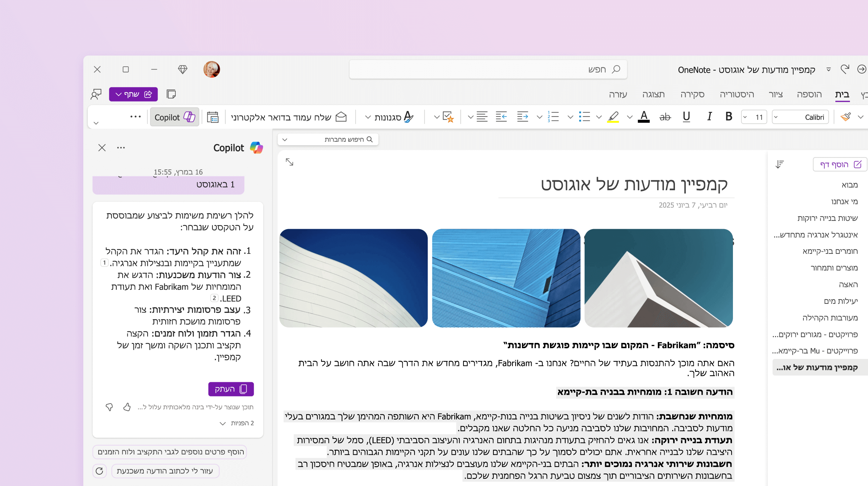Apply the font color swatch
The width and height of the screenshot is (868, 486).
(x=644, y=117)
